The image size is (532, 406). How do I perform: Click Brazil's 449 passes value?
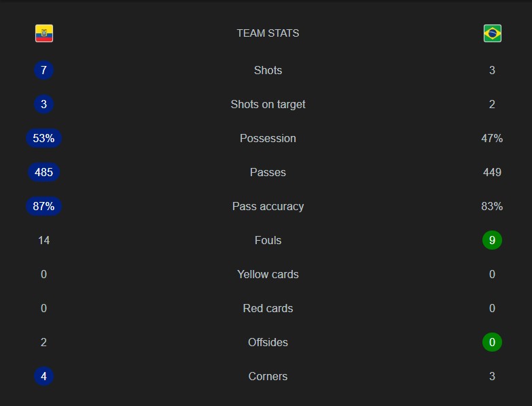(492, 172)
